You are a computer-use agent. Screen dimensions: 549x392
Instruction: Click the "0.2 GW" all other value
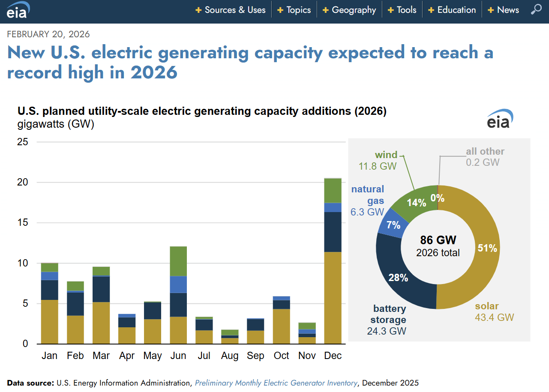483,162
